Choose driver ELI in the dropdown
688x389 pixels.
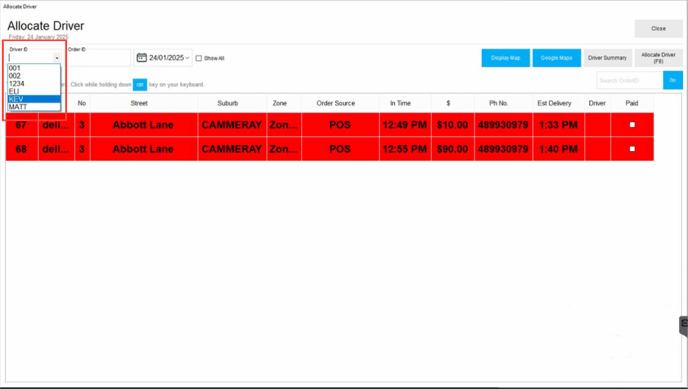tap(34, 91)
